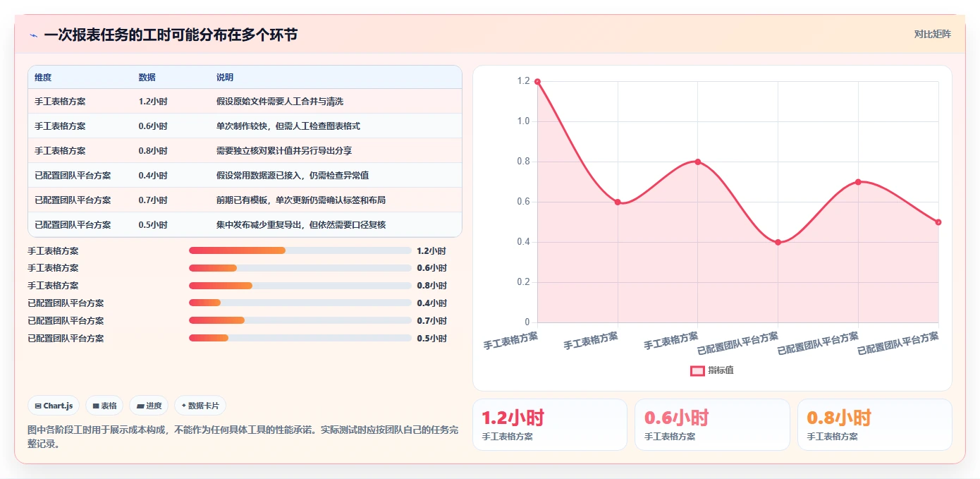The image size is (980, 479).
Task: Click the progress bar valued 0.8小时
Action: [300, 286]
